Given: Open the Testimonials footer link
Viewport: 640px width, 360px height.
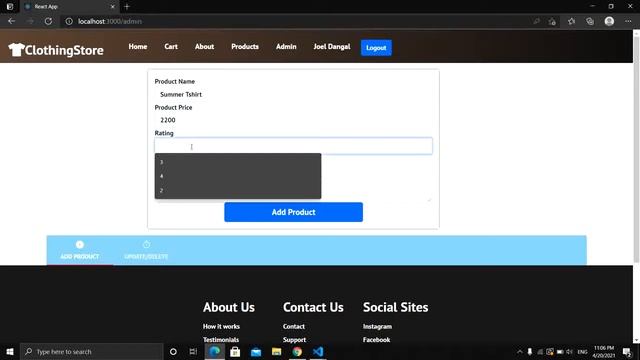Looking at the screenshot, I should (221, 340).
